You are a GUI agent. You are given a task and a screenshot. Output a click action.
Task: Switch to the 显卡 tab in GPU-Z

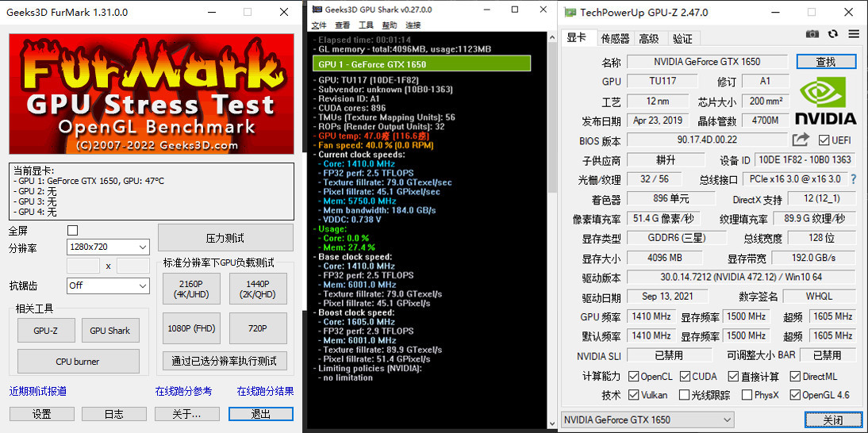click(x=577, y=37)
